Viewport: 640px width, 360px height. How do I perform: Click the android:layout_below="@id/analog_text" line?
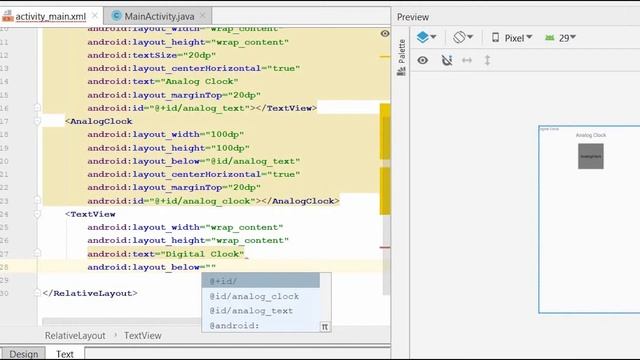(x=194, y=161)
